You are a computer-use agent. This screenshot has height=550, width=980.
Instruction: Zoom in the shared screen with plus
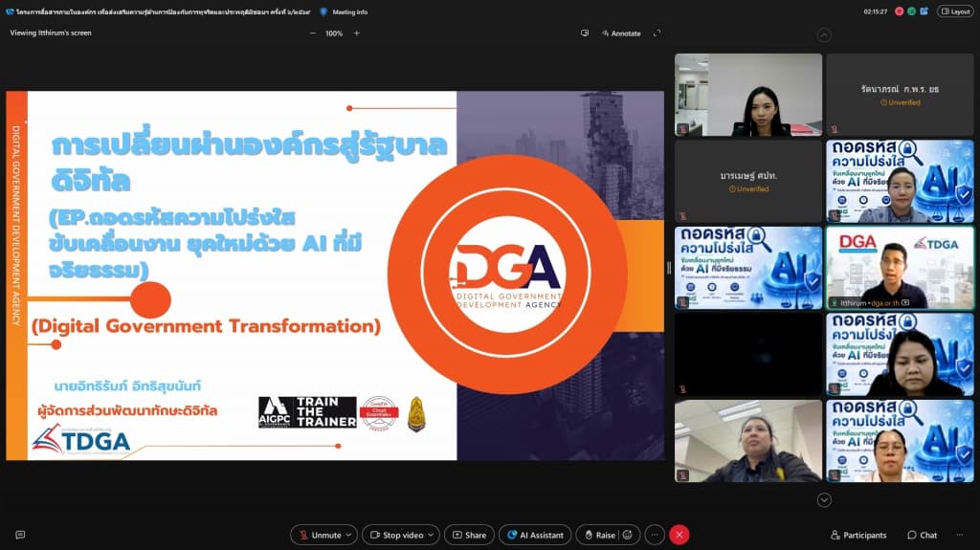[357, 33]
